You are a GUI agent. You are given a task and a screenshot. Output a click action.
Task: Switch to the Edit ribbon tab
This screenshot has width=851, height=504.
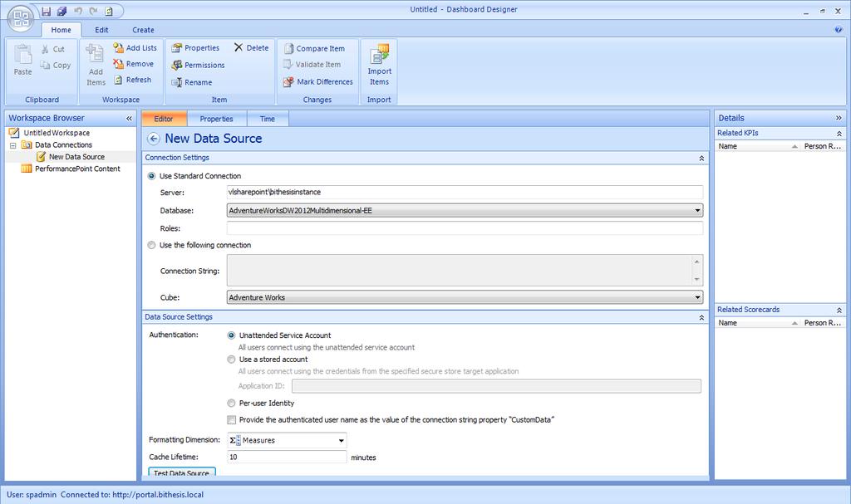pyautogui.click(x=101, y=30)
